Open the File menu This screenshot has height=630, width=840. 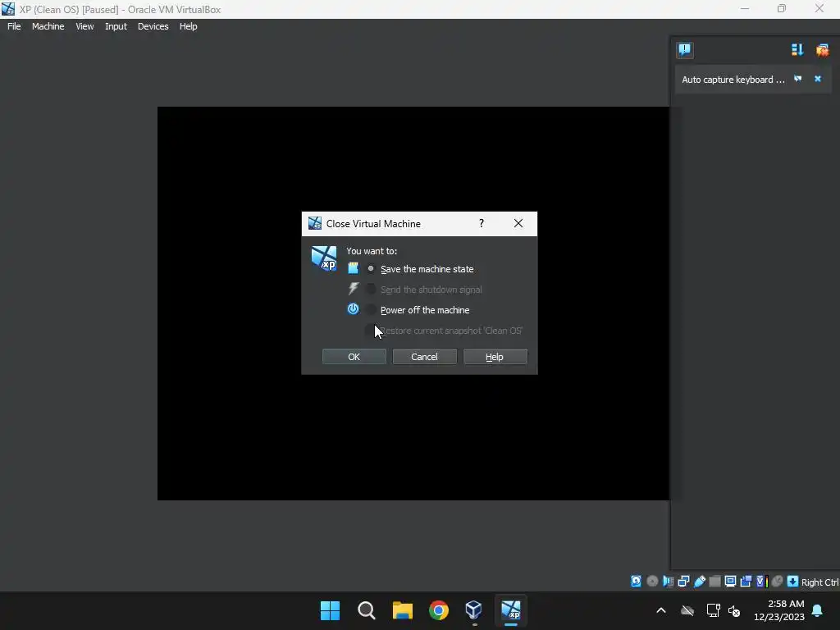click(x=14, y=26)
